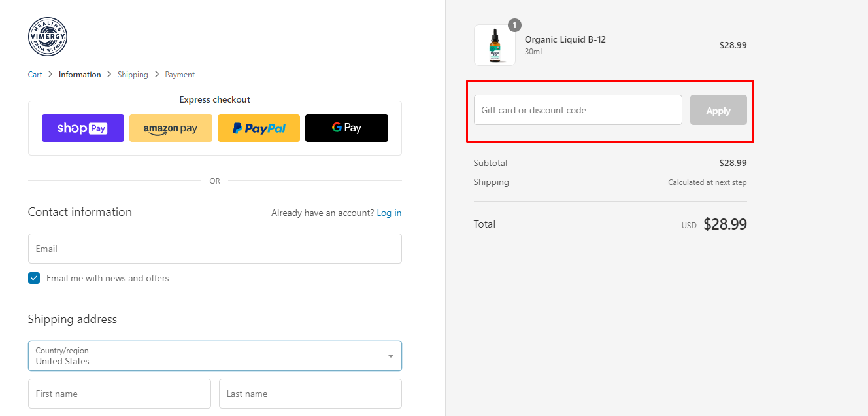Focus the Gift card or discount code field
This screenshot has height=416, width=868.
click(578, 110)
